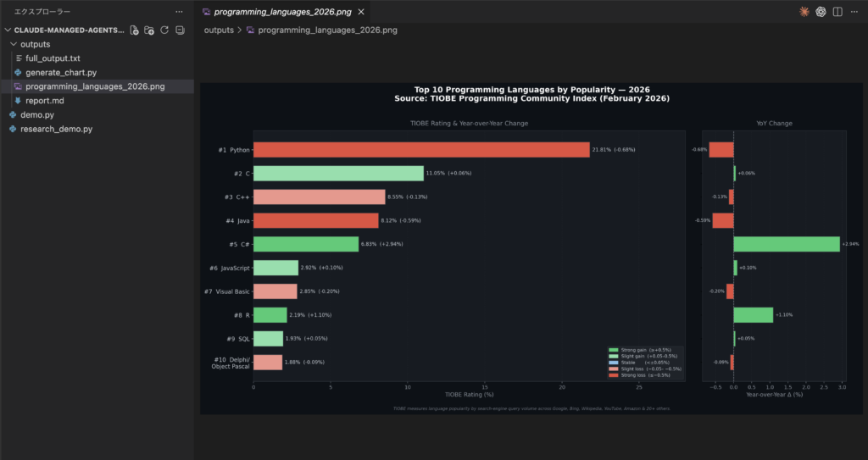
Task: Refresh the Explorer file tree
Action: 164,30
